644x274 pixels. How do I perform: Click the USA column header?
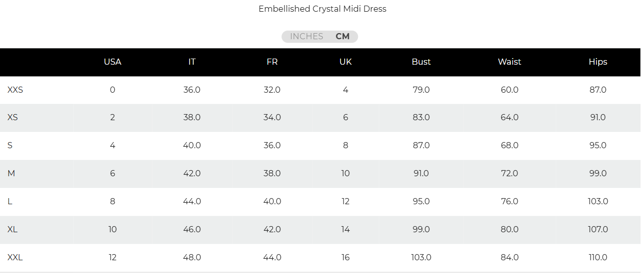112,62
